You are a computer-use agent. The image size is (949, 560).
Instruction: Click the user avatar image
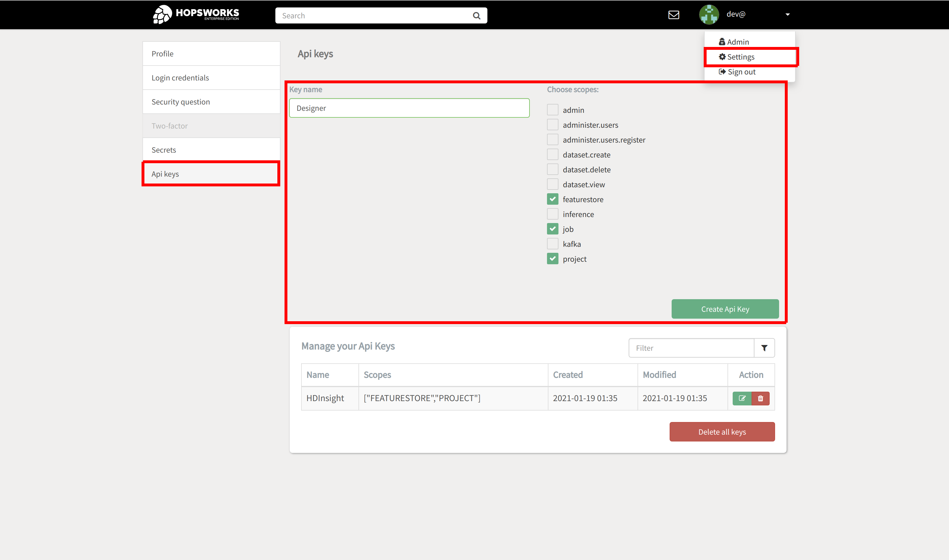(709, 15)
